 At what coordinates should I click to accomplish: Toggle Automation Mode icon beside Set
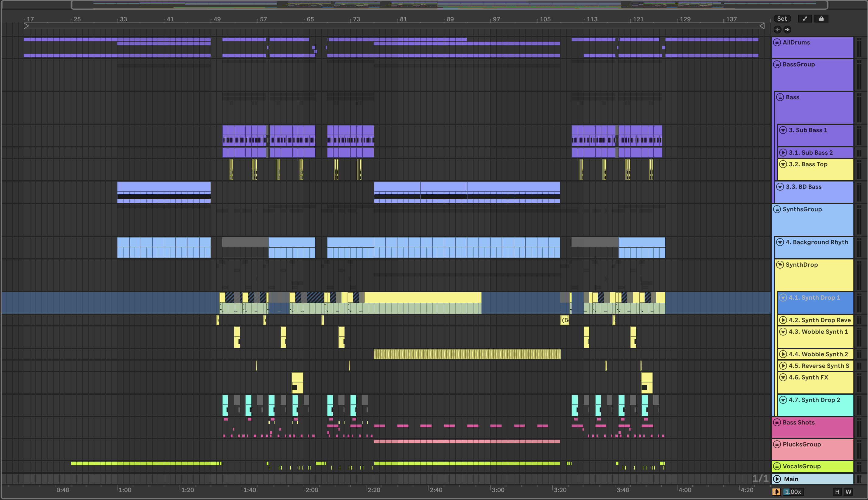[x=805, y=19]
